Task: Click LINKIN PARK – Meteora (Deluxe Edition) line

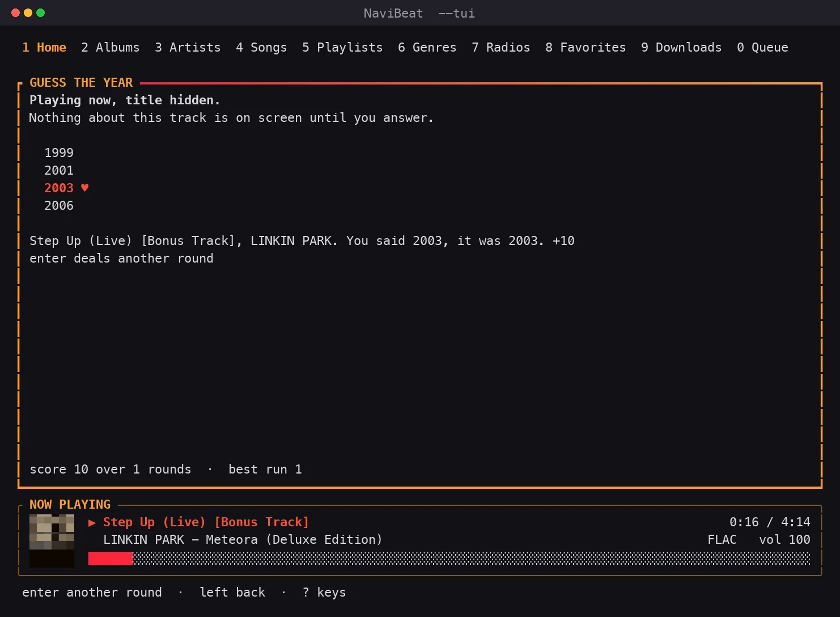Action: (x=243, y=540)
